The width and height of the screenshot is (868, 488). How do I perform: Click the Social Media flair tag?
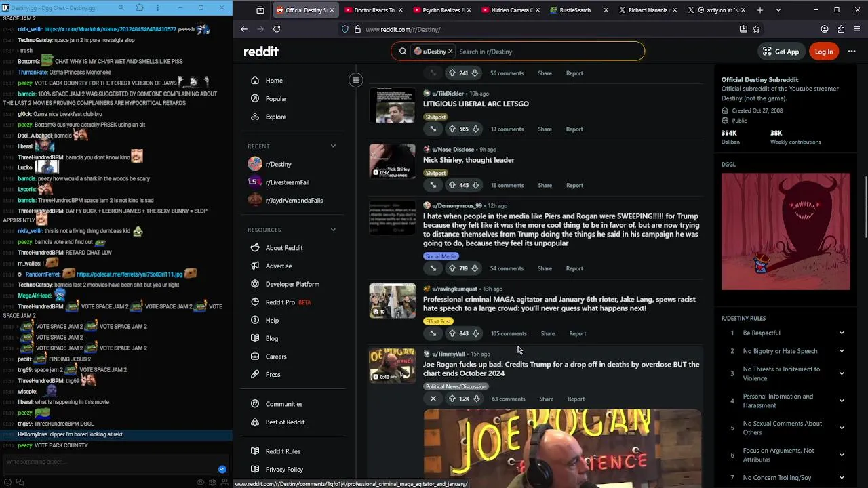[x=441, y=256]
